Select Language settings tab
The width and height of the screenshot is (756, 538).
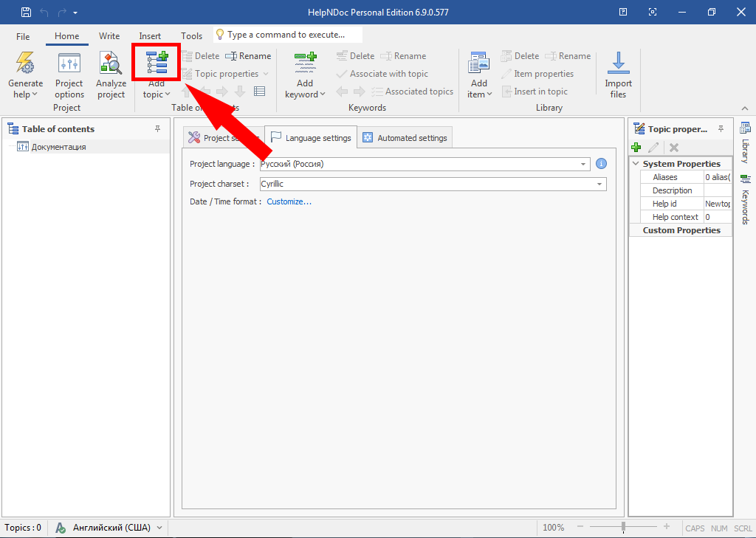311,138
